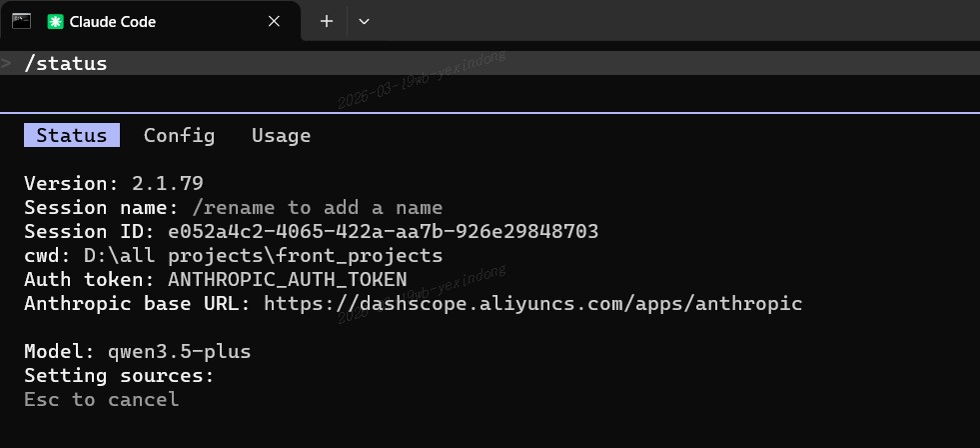Viewport: 980px width, 448px height.
Task: Close the Claude Code tab
Action: coord(274,21)
